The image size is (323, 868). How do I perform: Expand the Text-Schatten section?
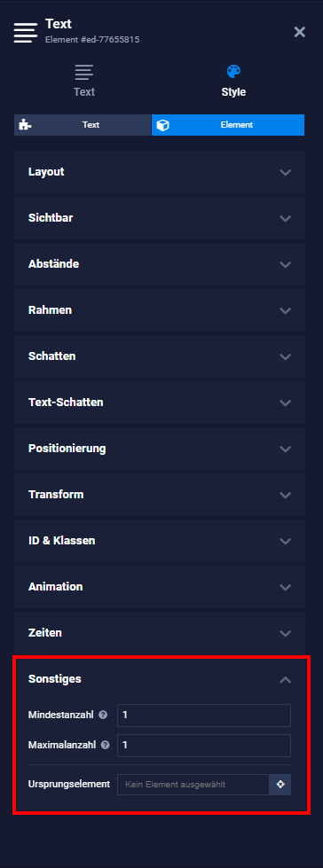pos(160,403)
